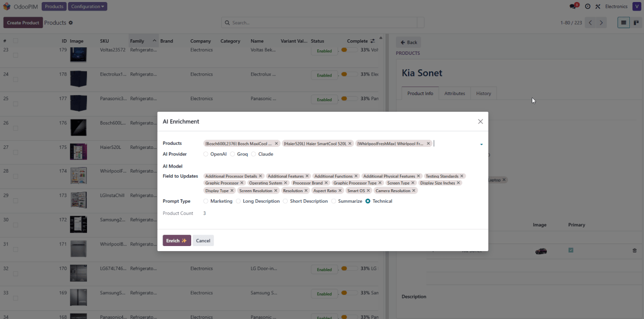Switch to kanban view icon
The image size is (644, 319).
(x=636, y=23)
